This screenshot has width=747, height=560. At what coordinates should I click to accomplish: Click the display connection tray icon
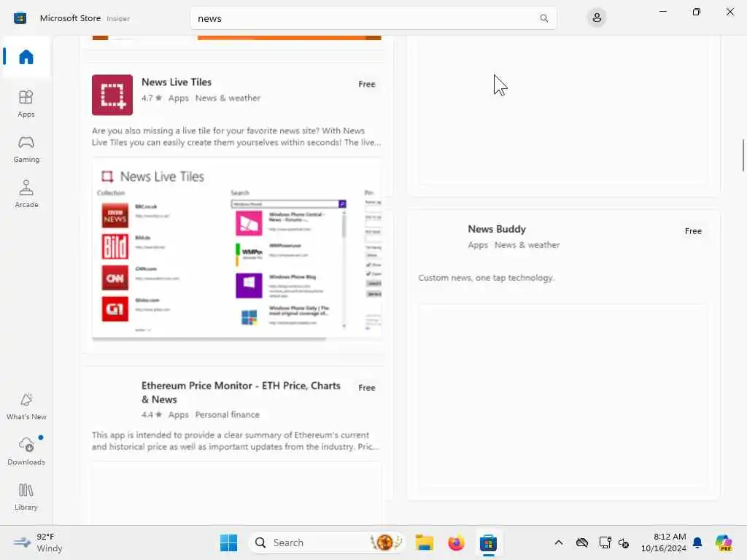pyautogui.click(x=605, y=542)
